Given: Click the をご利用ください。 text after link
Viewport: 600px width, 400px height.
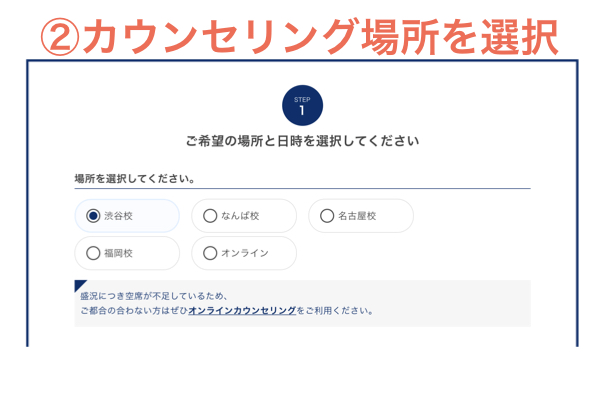Looking at the screenshot, I should [335, 310].
